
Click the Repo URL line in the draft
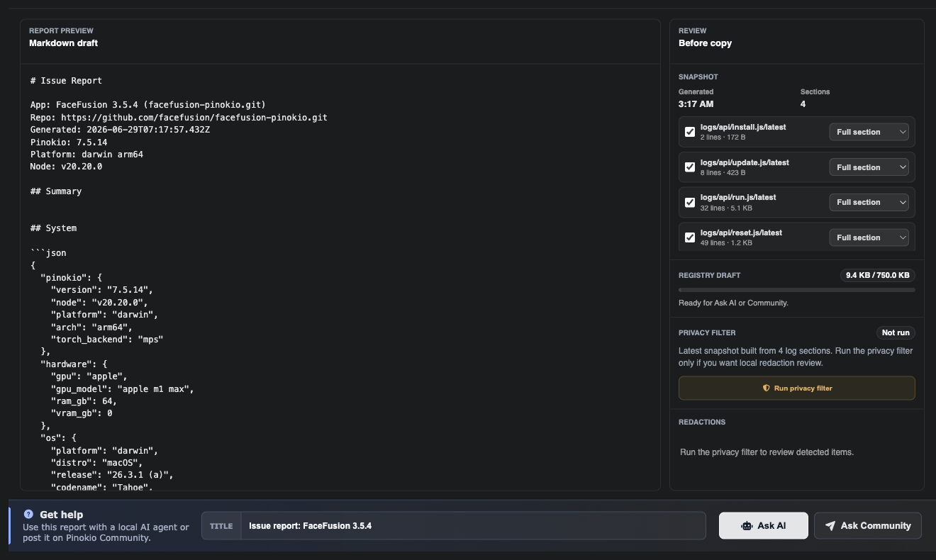tap(179, 118)
